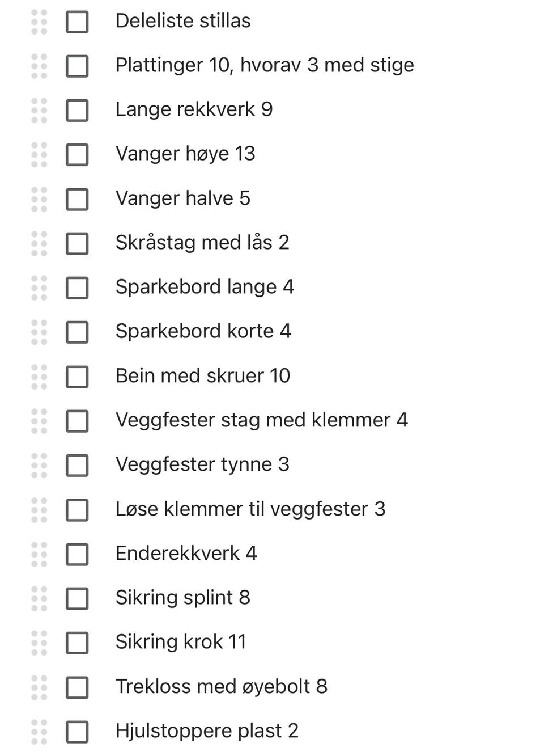Image resolution: width=544 pixels, height=756 pixels.
Task: Click drag handle next to Vanger halve 5
Action: [39, 199]
